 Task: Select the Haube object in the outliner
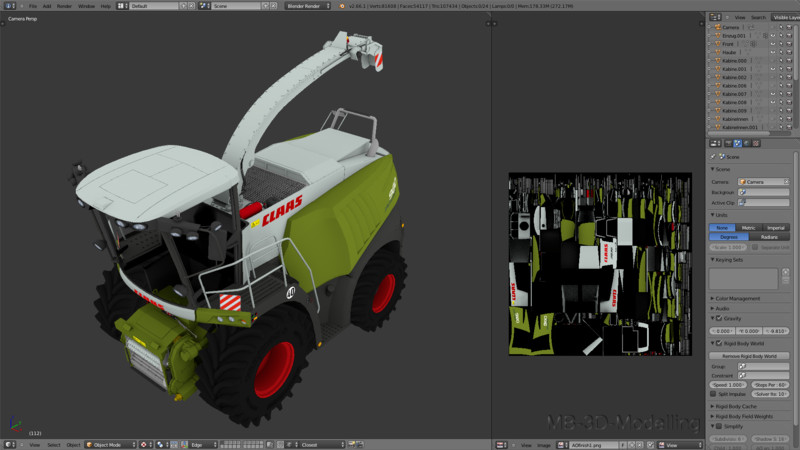(729, 52)
